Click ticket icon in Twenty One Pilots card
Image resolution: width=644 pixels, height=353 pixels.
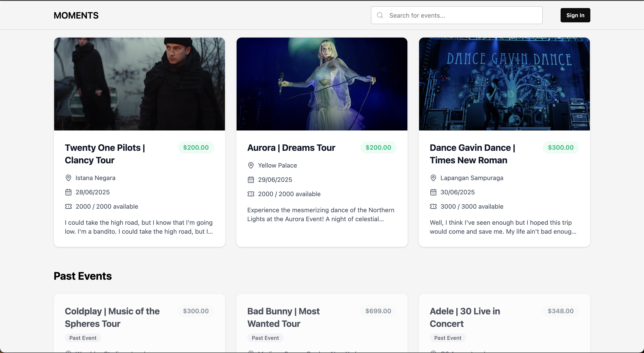(68, 206)
